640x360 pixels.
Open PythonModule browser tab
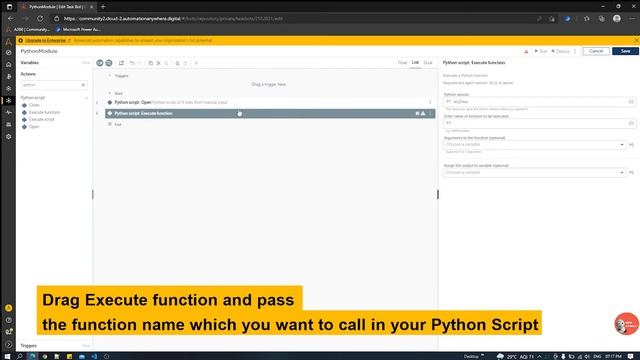click(56, 7)
